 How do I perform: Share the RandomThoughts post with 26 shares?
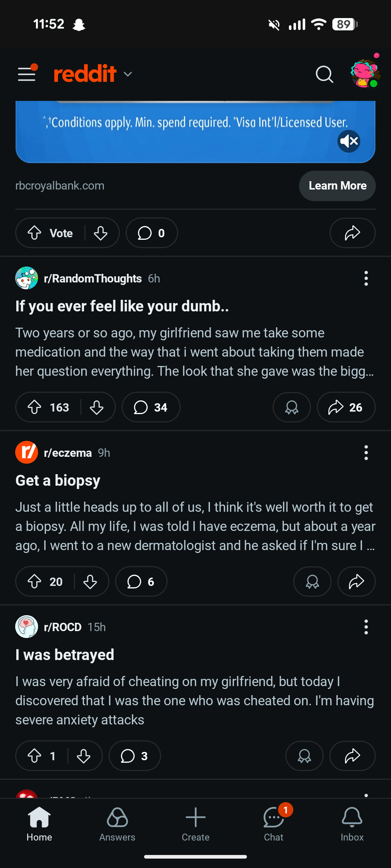point(346,407)
